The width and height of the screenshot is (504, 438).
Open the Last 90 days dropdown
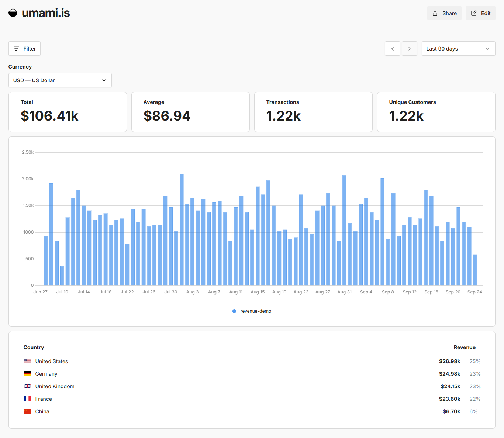point(458,49)
